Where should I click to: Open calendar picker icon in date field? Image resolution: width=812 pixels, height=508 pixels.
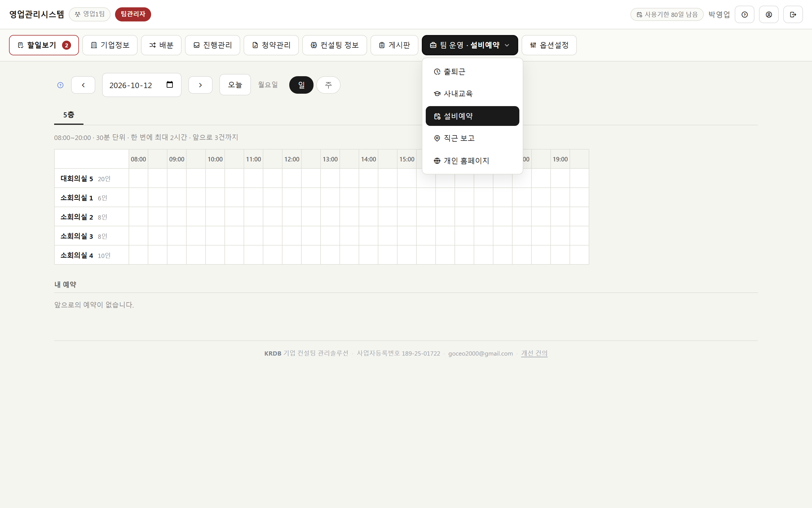click(170, 85)
